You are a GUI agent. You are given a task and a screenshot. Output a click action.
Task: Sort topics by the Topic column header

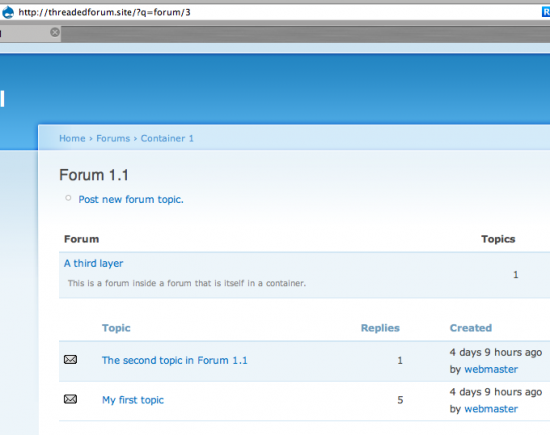(x=116, y=328)
